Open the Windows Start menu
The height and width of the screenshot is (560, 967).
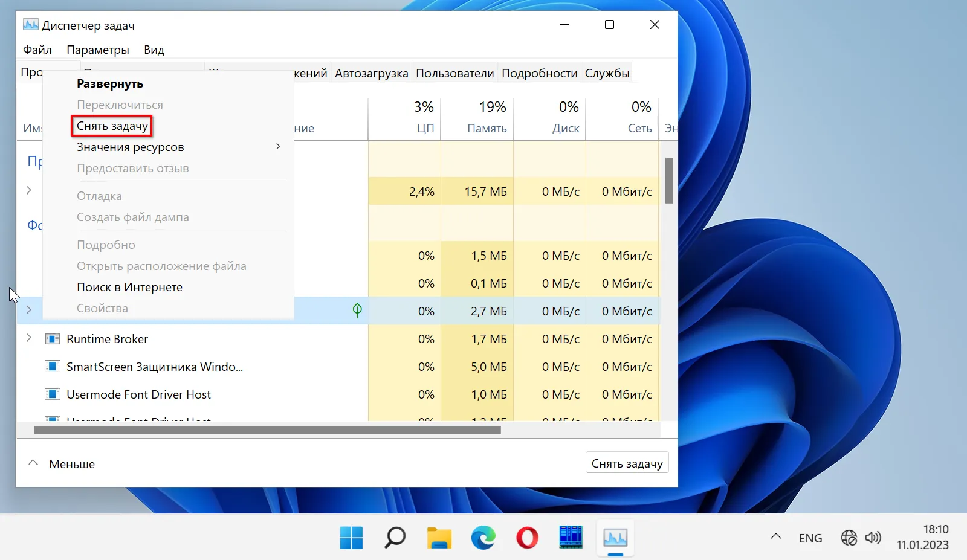coord(351,537)
